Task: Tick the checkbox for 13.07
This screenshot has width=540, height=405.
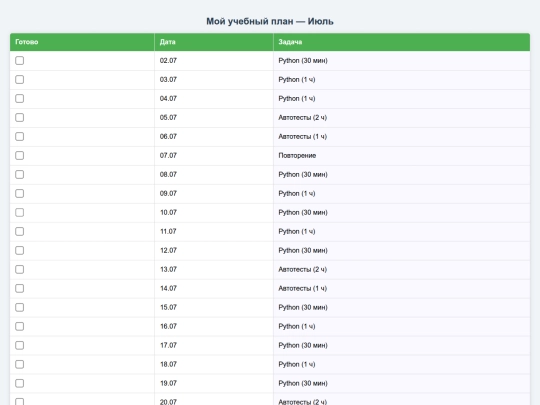Action: tap(20, 269)
